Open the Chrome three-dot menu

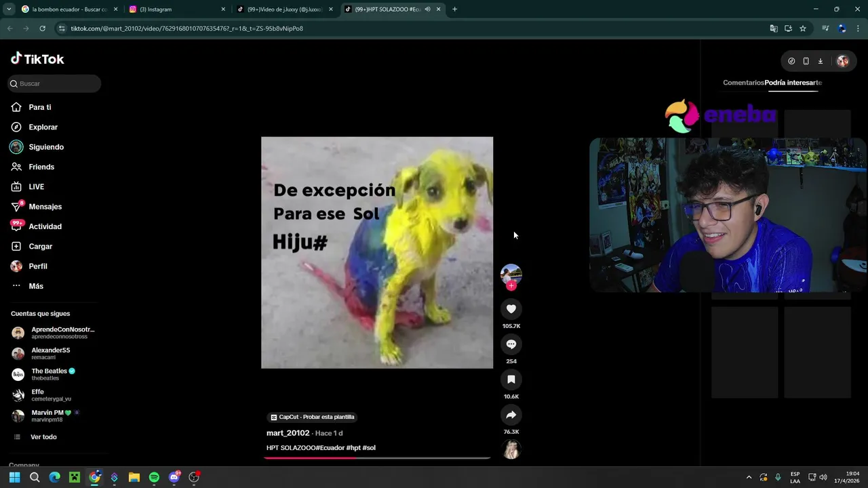click(x=858, y=28)
